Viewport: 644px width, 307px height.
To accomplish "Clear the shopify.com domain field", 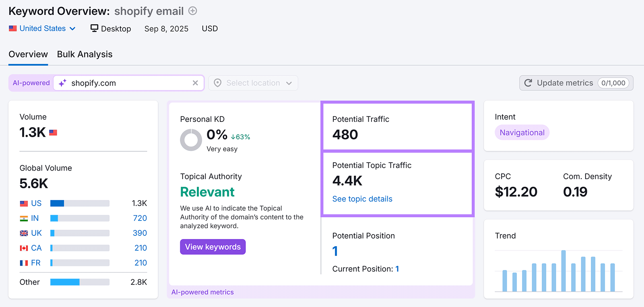I will point(195,83).
